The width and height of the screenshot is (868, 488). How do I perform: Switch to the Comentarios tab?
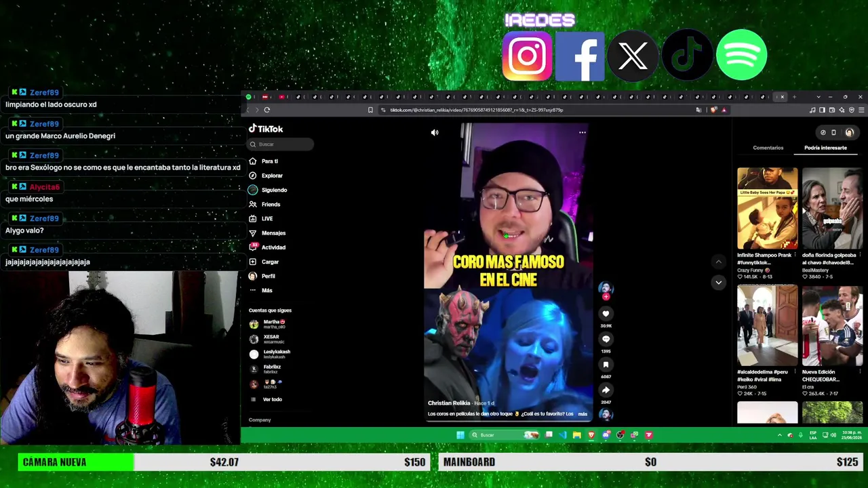(x=768, y=148)
